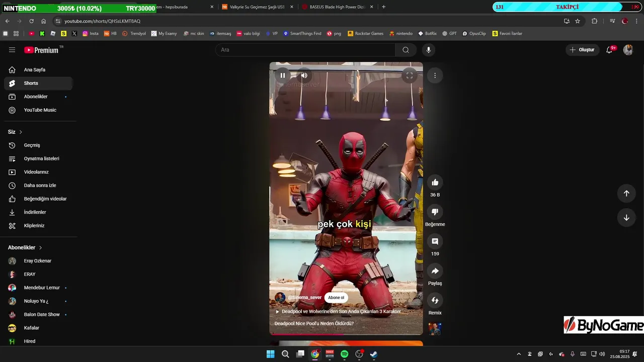Open the @Sinema_sever channel

point(304,298)
